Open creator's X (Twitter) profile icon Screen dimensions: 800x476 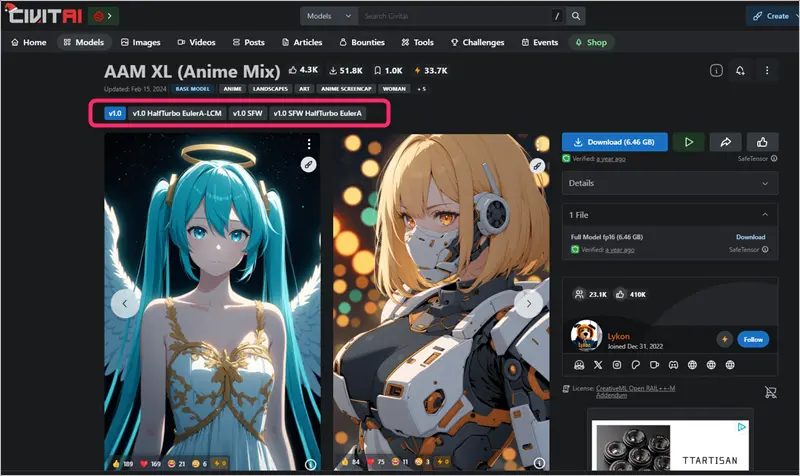point(598,365)
